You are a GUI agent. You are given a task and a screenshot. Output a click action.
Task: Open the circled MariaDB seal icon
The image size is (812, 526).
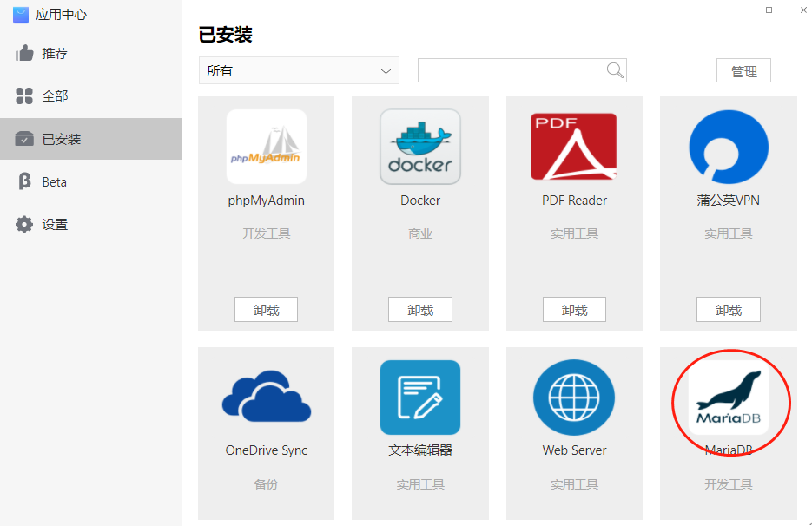729,397
